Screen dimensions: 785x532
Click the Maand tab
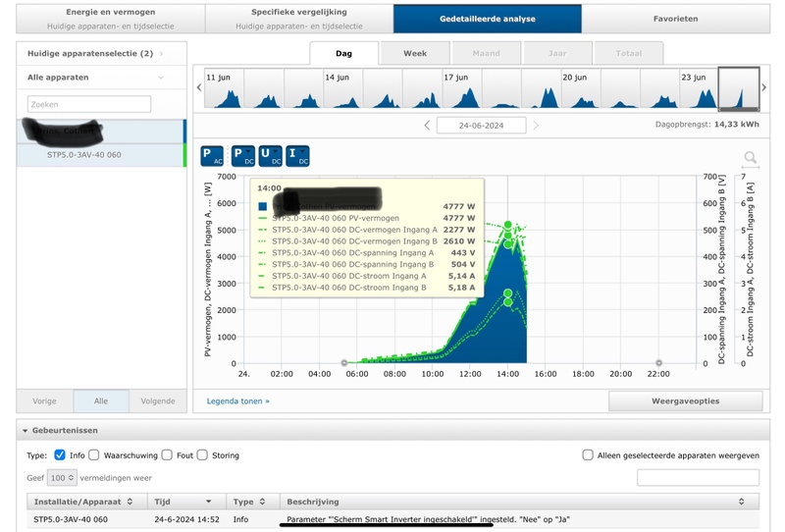486,53
